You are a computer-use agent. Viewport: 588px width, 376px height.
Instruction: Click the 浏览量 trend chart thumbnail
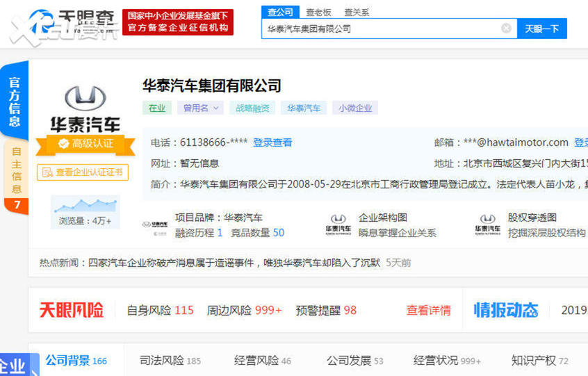click(x=85, y=212)
